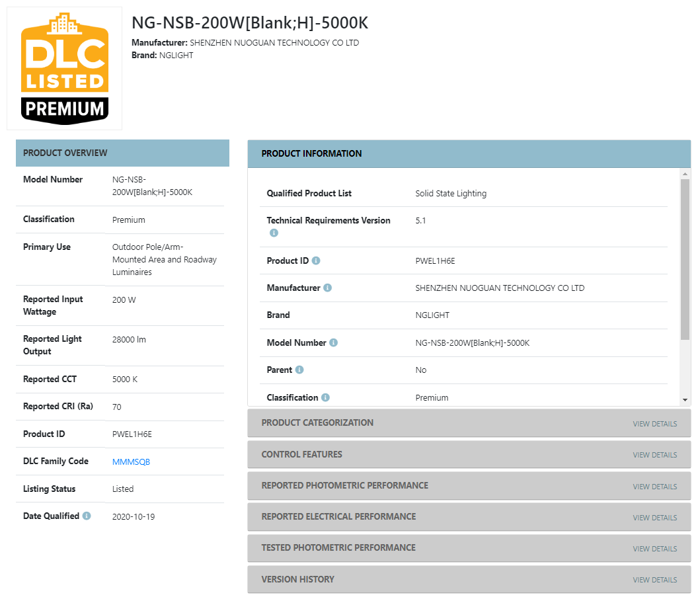
Task: Click 'Premium' value in Product Information panel
Action: (432, 398)
